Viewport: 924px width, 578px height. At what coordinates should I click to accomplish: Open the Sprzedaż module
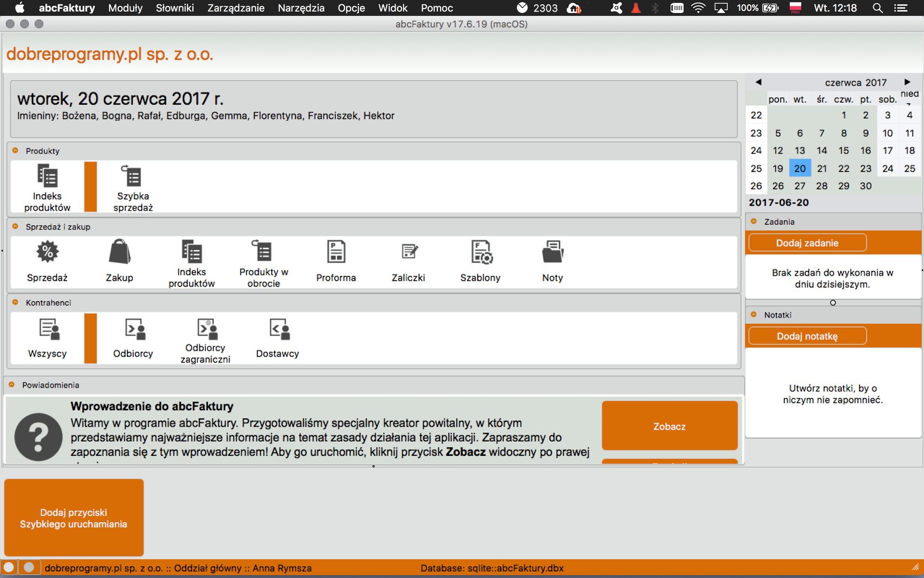[x=47, y=261]
